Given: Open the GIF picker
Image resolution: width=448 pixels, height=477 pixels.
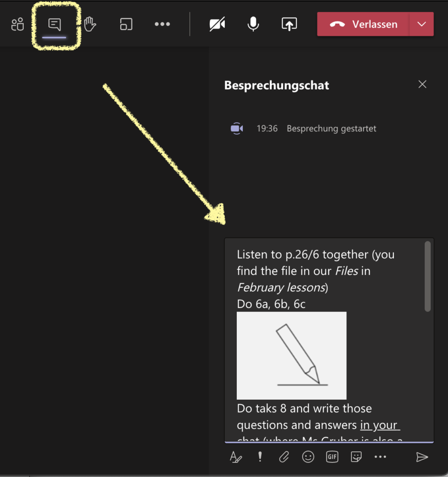Looking at the screenshot, I should (x=332, y=457).
